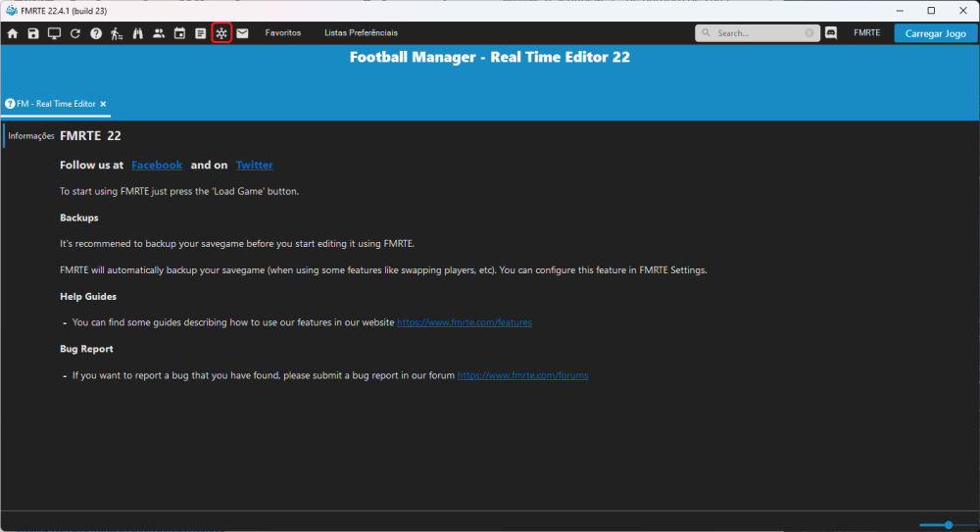980x532 pixels.
Task: Select the Informações side tab
Action: (30, 135)
